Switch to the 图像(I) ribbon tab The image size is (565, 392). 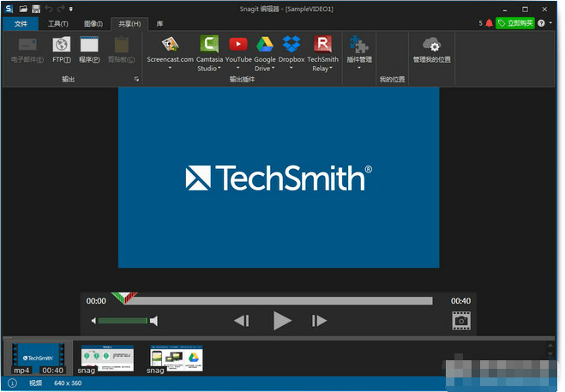point(93,24)
